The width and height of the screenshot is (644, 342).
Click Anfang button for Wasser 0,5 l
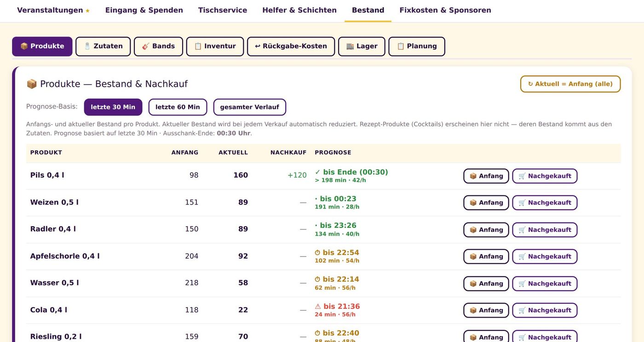pyautogui.click(x=486, y=284)
